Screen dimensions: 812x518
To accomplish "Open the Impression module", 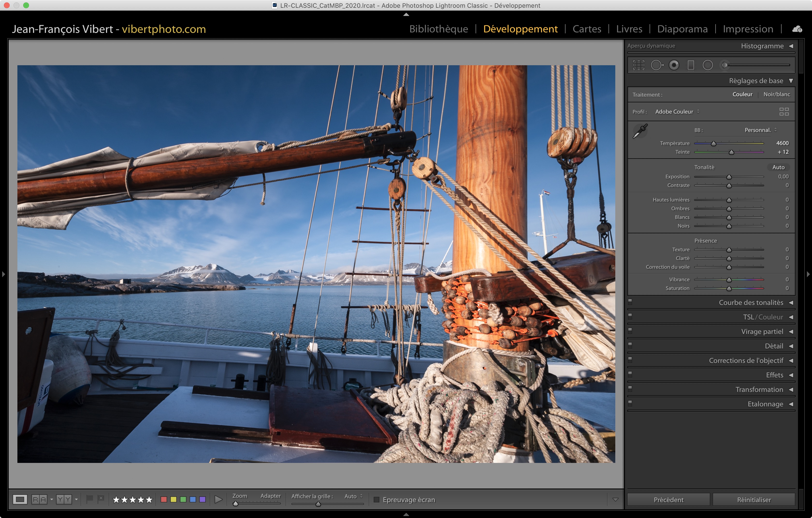I will (747, 29).
